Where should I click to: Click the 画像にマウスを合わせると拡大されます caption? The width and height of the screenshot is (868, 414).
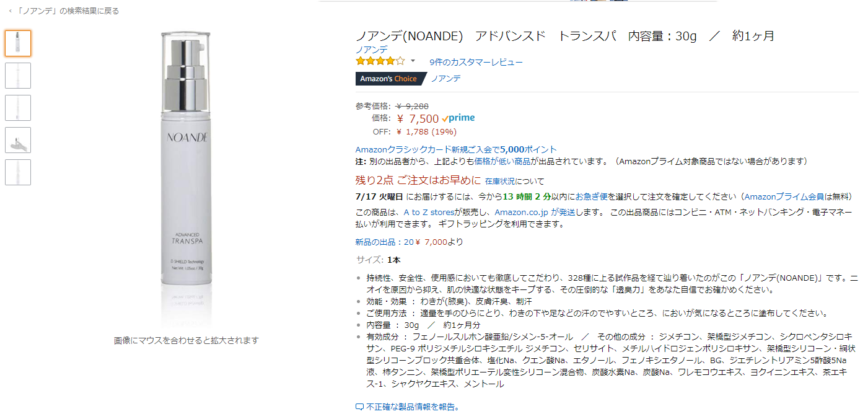coord(186,340)
